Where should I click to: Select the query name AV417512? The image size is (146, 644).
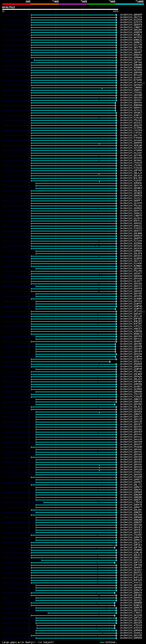tap(8, 8)
